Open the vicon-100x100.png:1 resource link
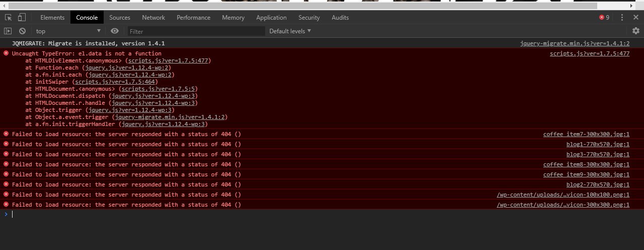This screenshot has width=644, height=250. pos(563,195)
